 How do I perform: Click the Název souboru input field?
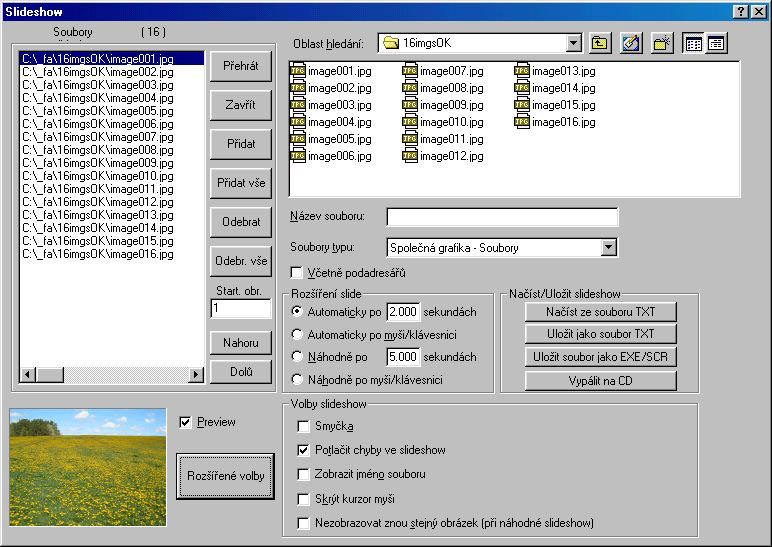click(x=502, y=217)
